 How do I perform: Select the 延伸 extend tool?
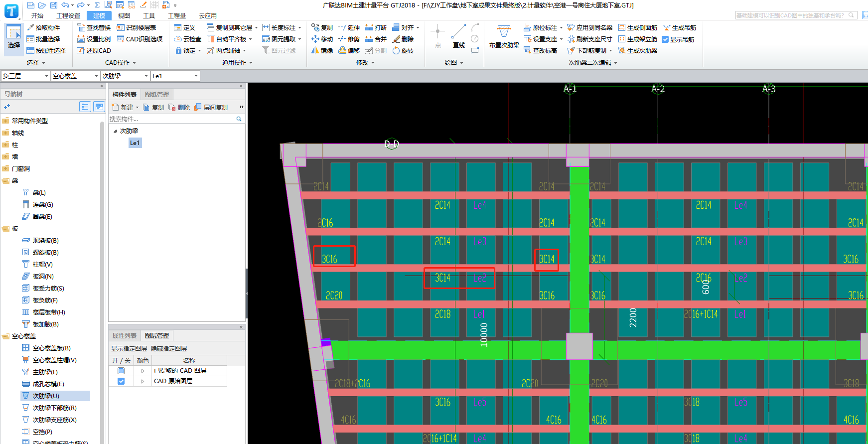[x=349, y=27]
